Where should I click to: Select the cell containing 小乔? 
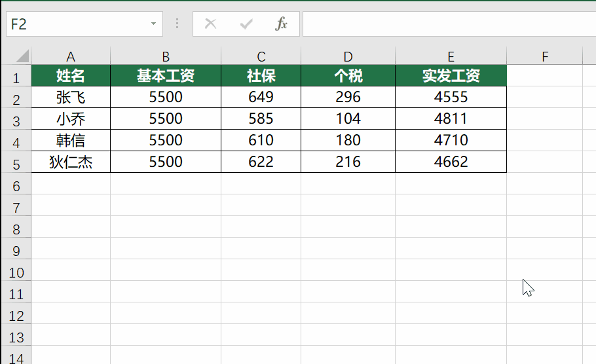(71, 119)
